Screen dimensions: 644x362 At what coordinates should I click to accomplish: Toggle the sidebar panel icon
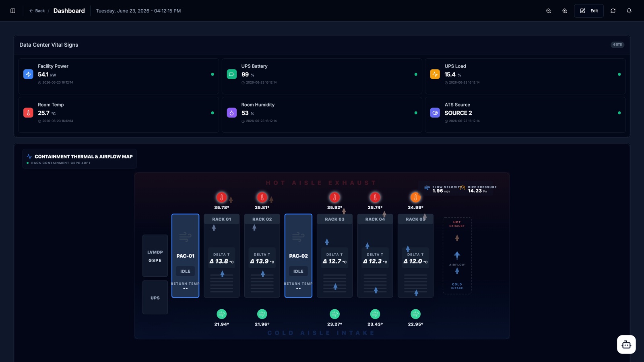13,11
